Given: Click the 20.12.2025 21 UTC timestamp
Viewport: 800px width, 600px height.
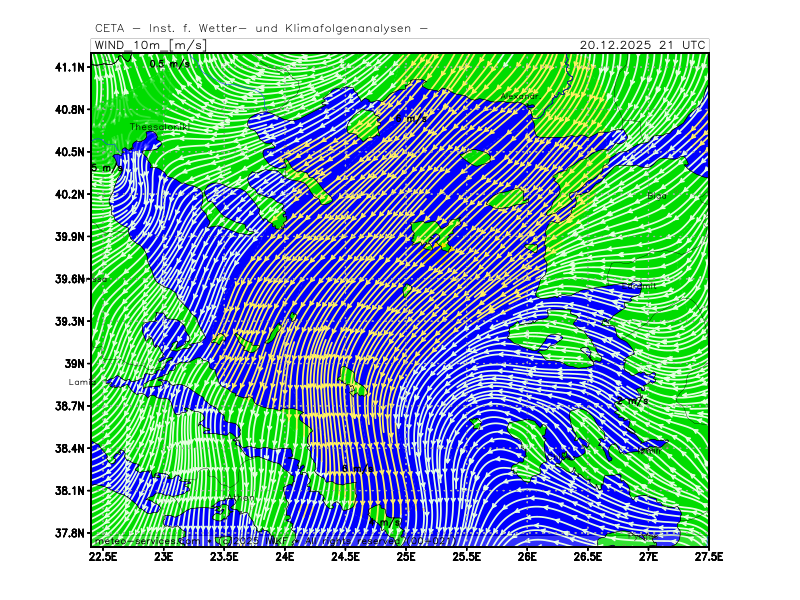Looking at the screenshot, I should pyautogui.click(x=643, y=45).
